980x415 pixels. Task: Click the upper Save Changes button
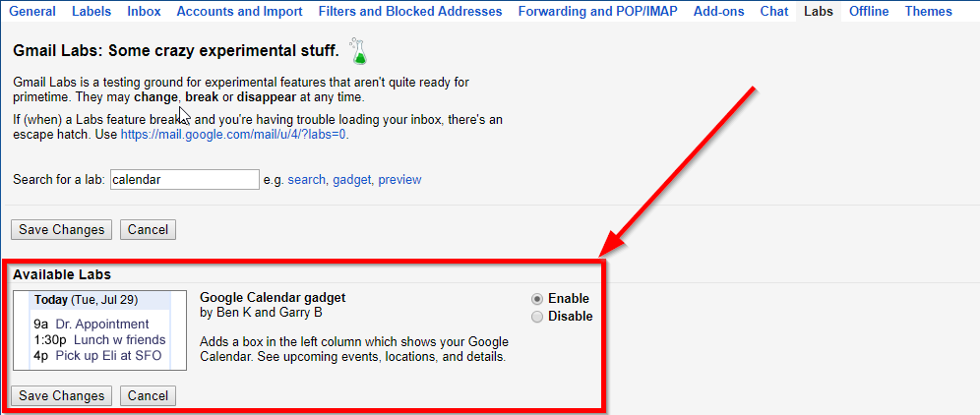click(x=61, y=229)
